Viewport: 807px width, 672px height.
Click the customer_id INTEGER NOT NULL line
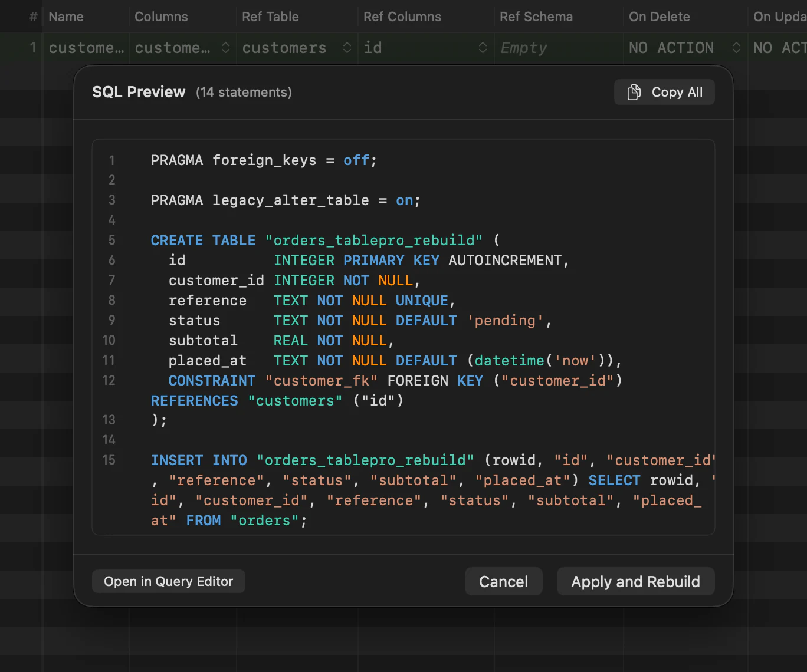click(x=294, y=281)
